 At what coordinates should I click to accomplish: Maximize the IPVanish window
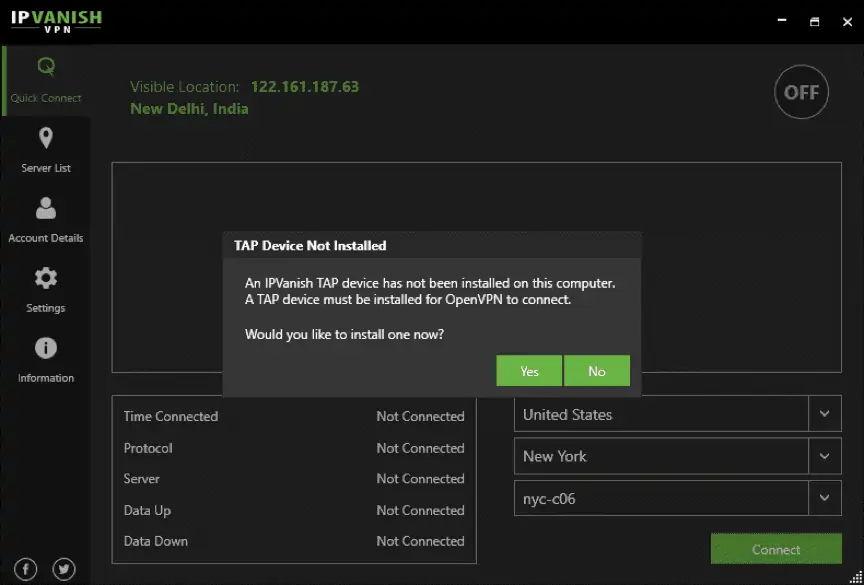click(x=814, y=21)
